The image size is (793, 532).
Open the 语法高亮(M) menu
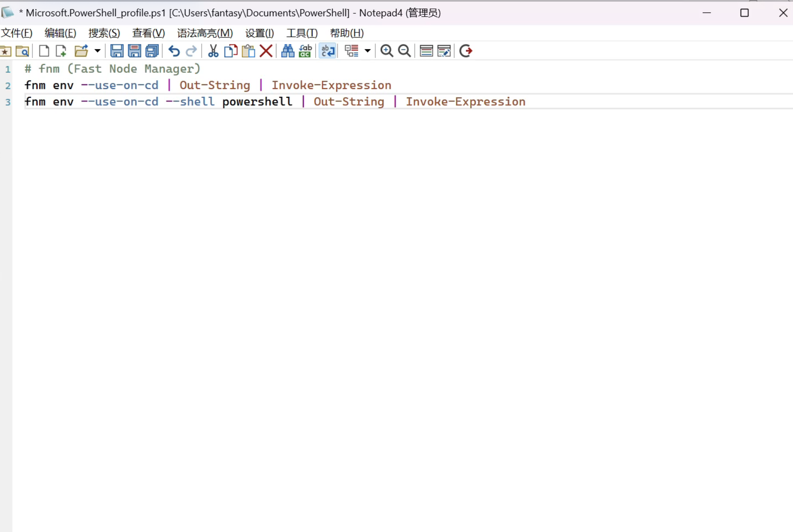tap(205, 33)
